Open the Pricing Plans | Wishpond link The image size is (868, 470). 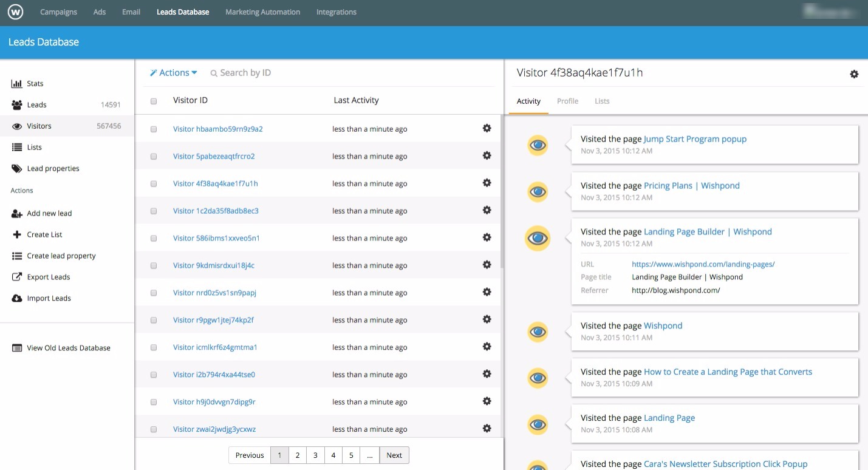pyautogui.click(x=691, y=186)
